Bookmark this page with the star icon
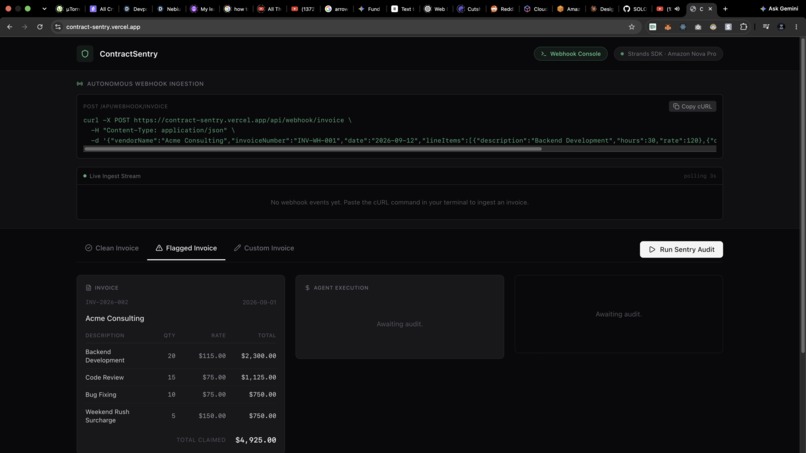The image size is (806, 453). (632, 27)
